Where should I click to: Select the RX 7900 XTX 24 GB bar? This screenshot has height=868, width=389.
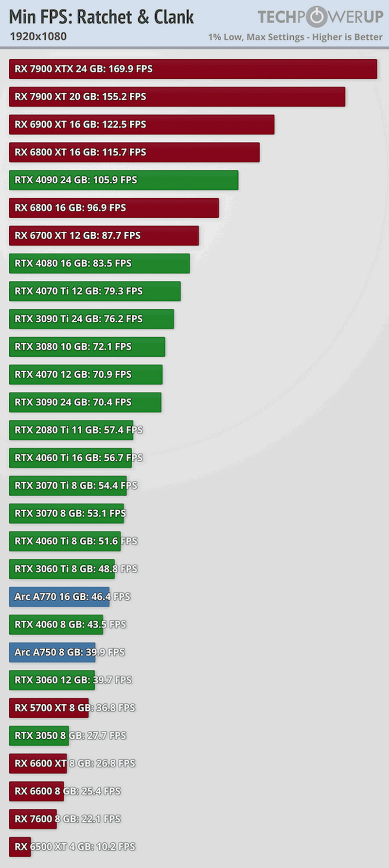tap(193, 69)
